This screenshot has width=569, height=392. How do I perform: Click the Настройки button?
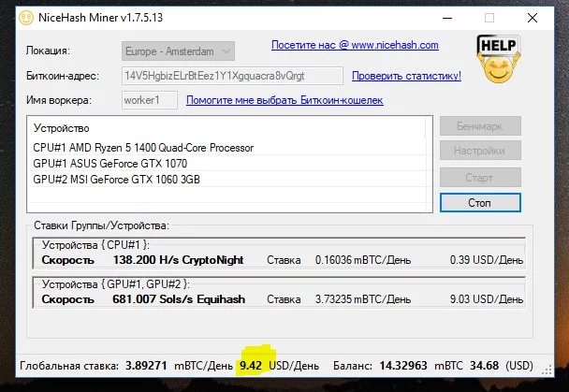coord(480,151)
